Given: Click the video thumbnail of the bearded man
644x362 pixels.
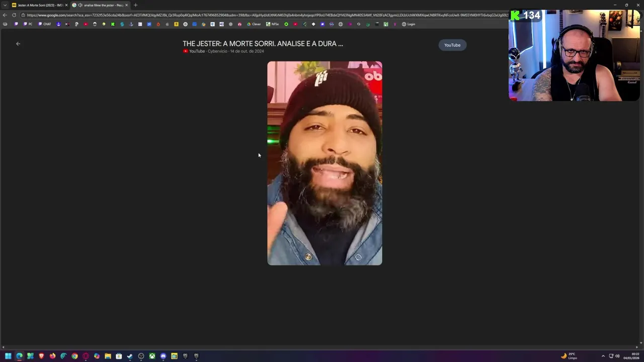Looking at the screenshot, I should pos(325,163).
